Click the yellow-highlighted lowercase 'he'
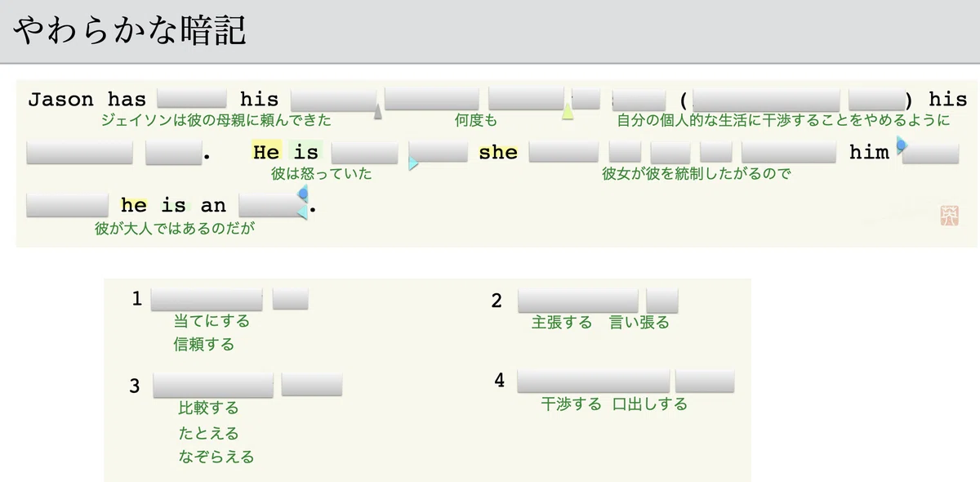 (134, 205)
